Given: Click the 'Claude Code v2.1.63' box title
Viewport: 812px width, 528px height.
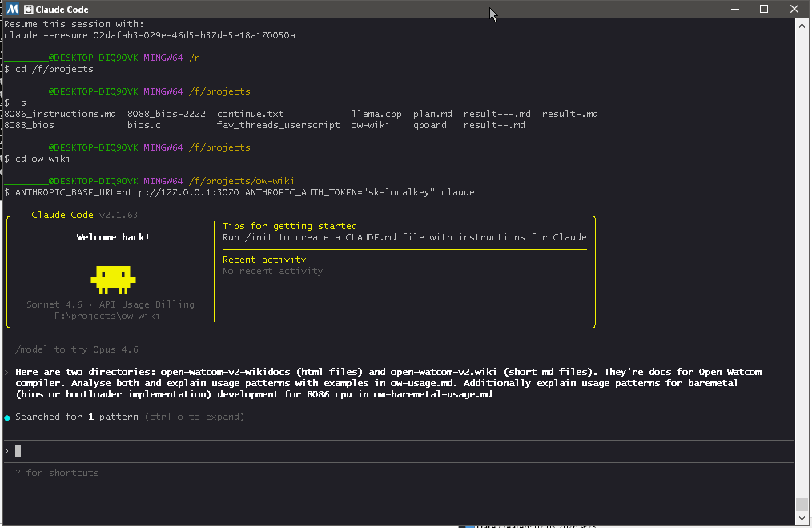Looking at the screenshot, I should tap(84, 215).
